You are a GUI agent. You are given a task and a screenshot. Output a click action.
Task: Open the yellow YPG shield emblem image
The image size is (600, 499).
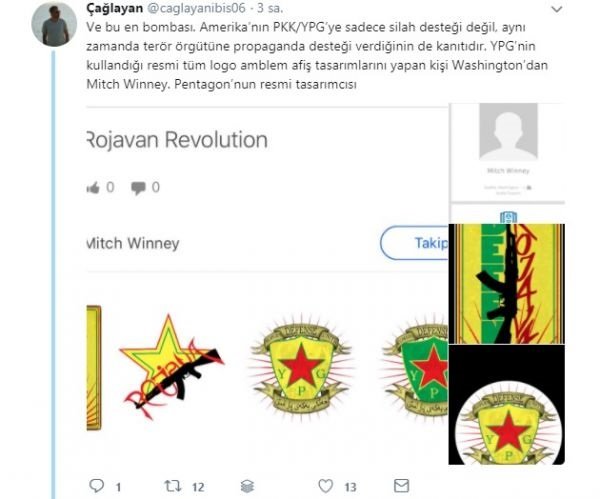(301, 367)
